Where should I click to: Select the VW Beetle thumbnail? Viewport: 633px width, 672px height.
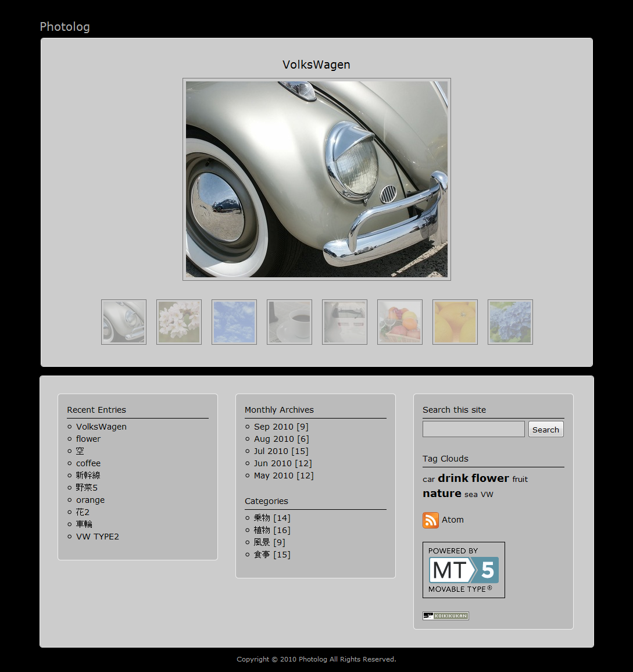click(124, 322)
